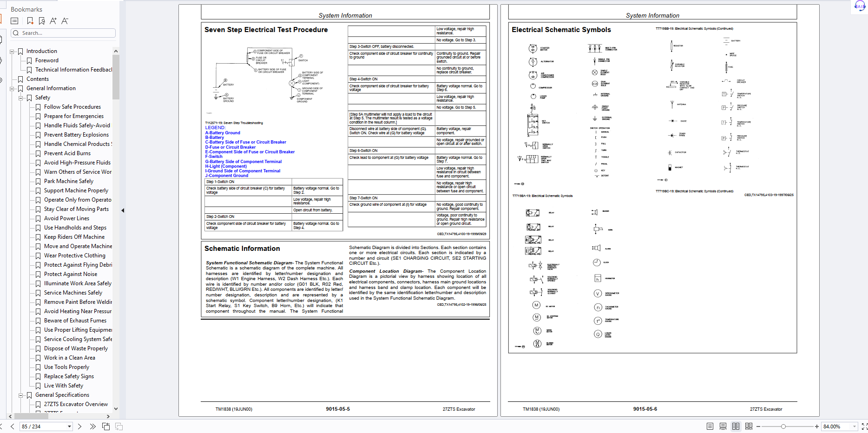This screenshot has width=868, height=433.
Task: Open the page number dropdown
Action: pyautogui.click(x=69, y=426)
